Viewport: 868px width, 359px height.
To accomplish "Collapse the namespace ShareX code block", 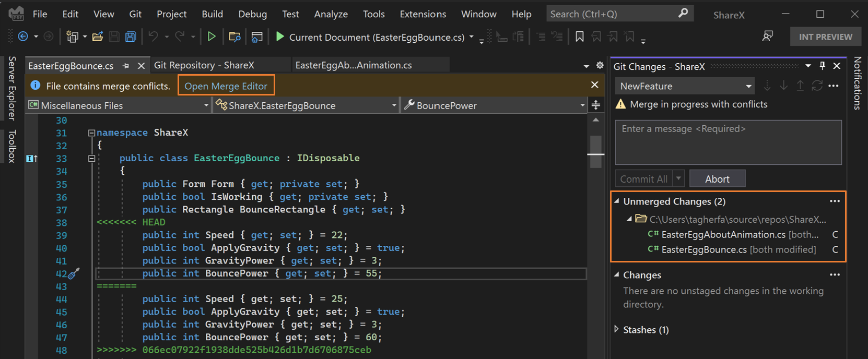I will [91, 133].
